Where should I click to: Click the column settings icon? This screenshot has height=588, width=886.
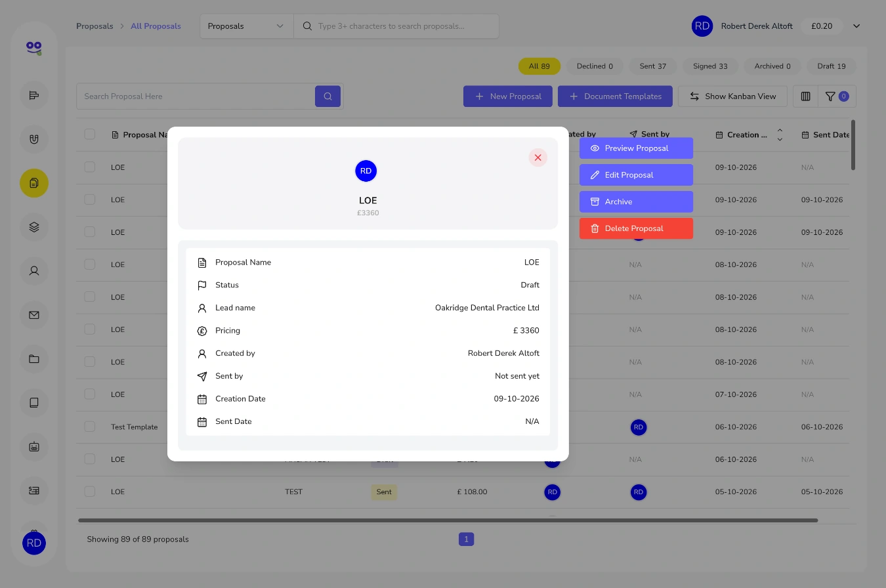coord(806,96)
